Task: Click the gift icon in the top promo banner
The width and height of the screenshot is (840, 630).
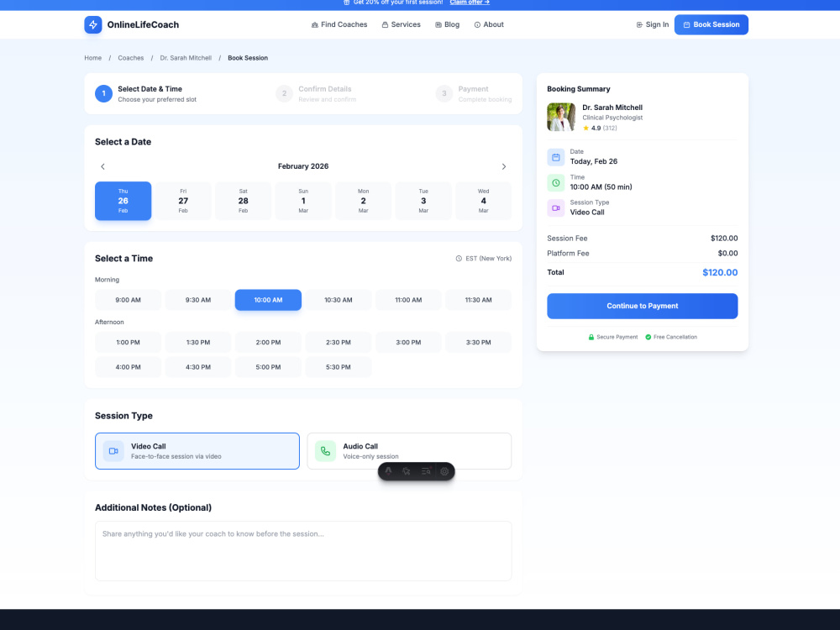Action: pyautogui.click(x=347, y=3)
